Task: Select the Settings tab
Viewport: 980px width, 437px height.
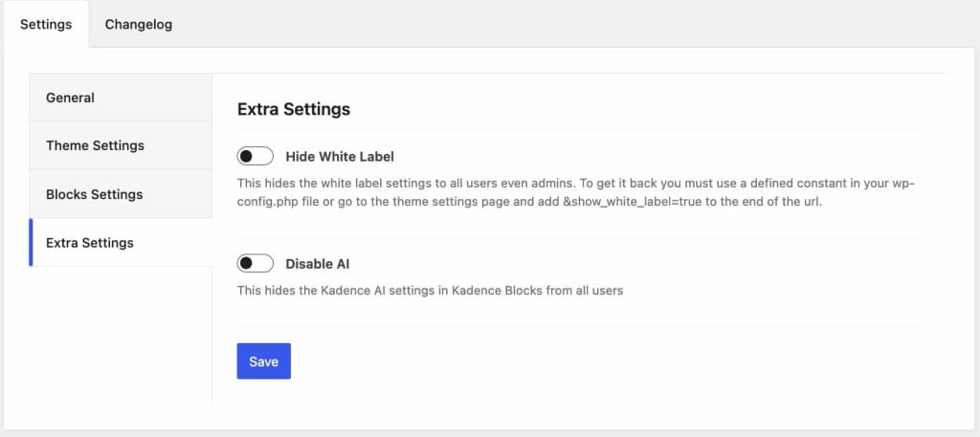Action: pyautogui.click(x=46, y=24)
